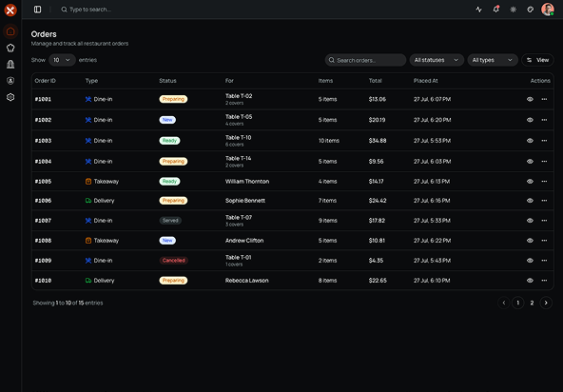Screen dimensions: 563x392
Task: Open the color palette theme icon
Action: 531,10
